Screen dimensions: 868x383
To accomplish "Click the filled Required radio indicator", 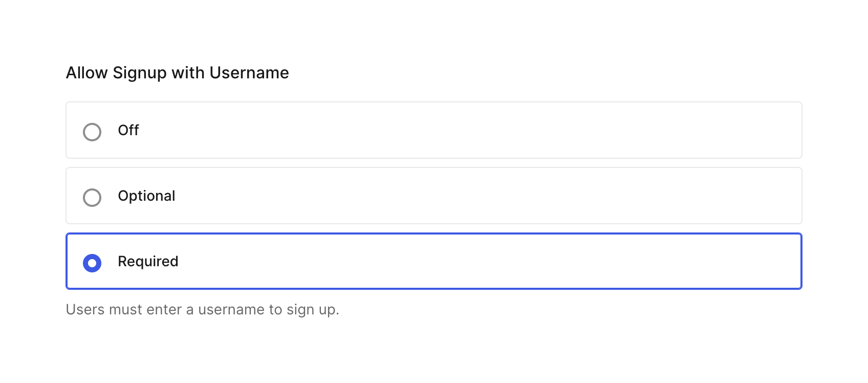I will (x=92, y=263).
